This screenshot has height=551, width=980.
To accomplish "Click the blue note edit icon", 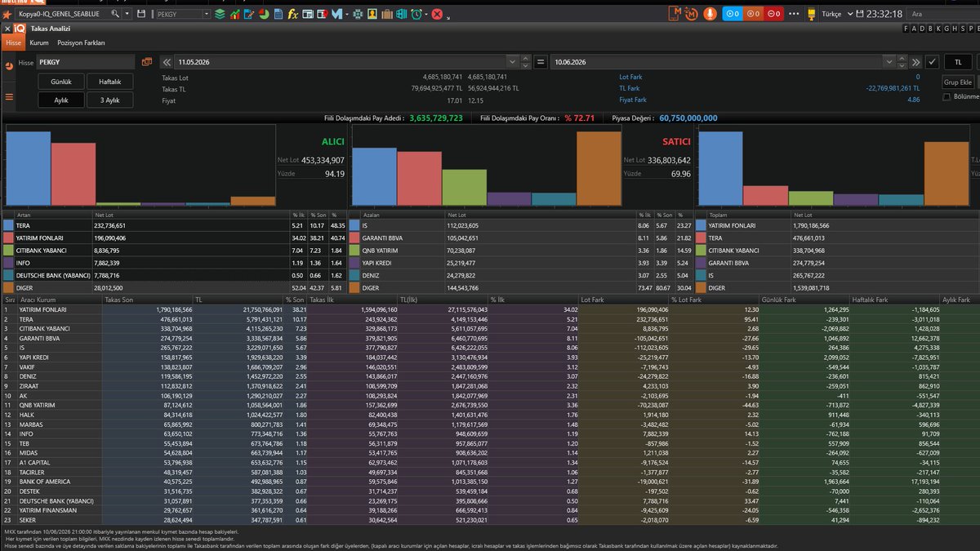I will click(250, 14).
